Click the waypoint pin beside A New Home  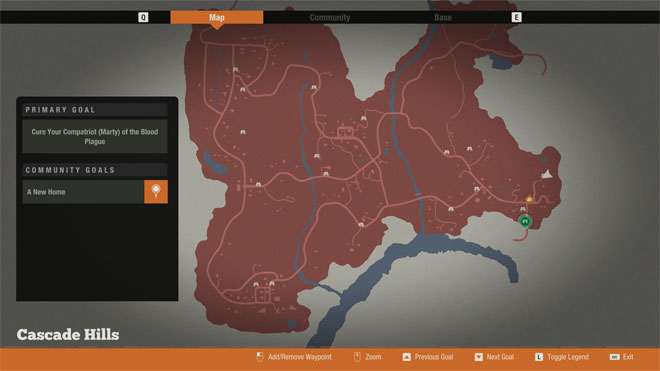pos(156,192)
